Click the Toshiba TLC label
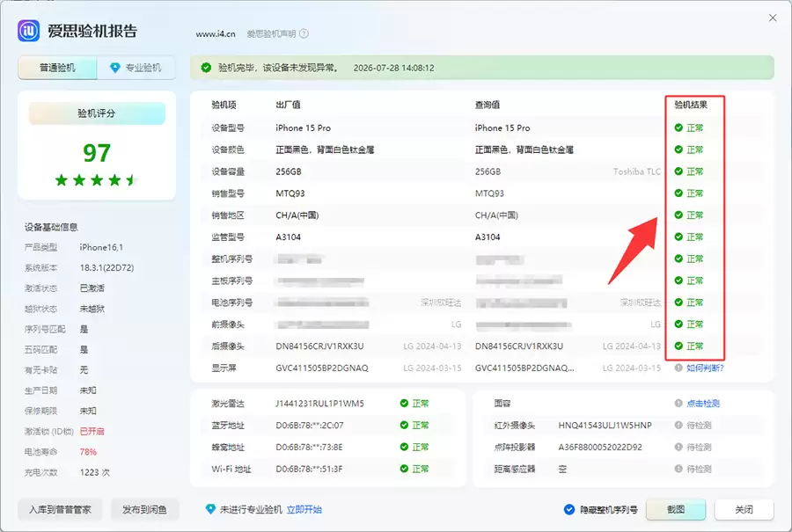The height and width of the screenshot is (532, 792). pos(636,171)
